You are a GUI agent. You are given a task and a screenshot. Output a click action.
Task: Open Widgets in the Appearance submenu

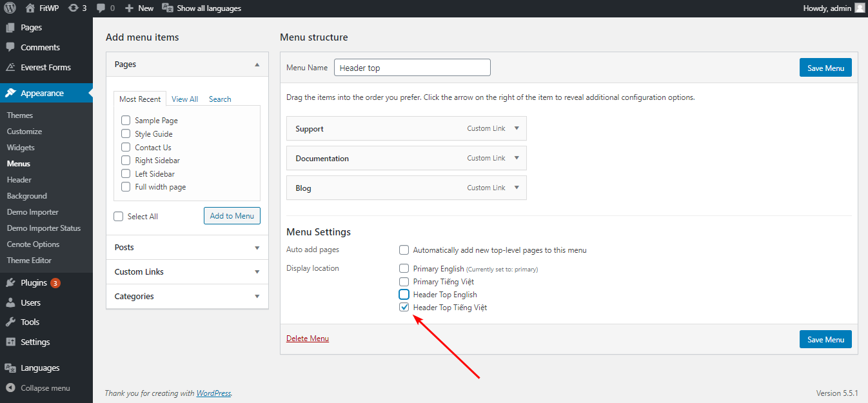point(21,148)
